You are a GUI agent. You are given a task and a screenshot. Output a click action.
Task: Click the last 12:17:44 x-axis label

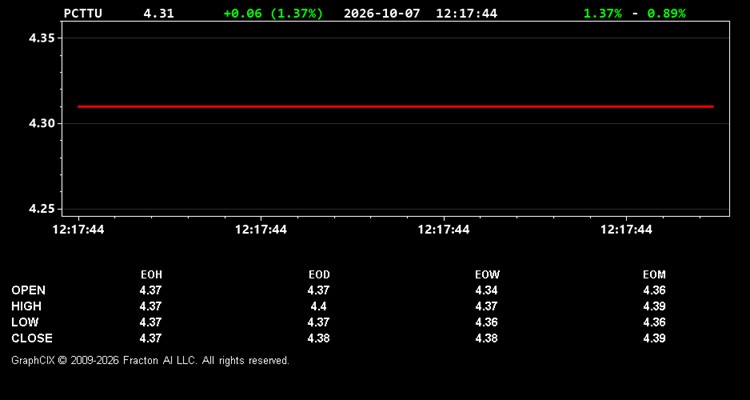point(626,230)
